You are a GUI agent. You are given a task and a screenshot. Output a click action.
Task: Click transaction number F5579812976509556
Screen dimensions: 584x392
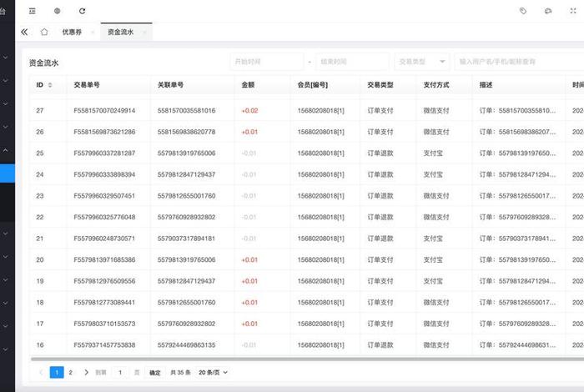(x=104, y=281)
